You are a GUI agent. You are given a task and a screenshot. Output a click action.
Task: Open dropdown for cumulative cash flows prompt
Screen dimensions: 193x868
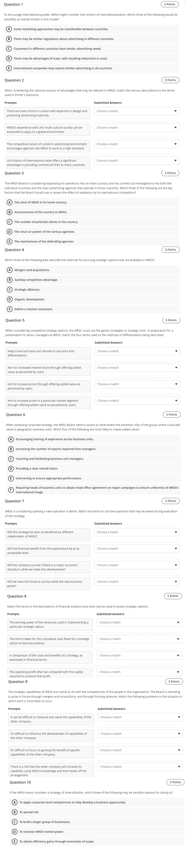tap(139, 639)
